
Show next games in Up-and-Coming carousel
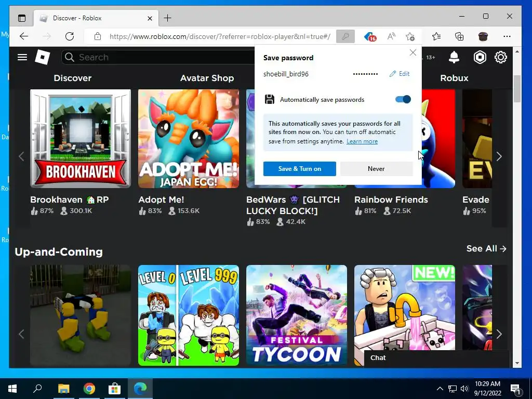click(x=499, y=334)
